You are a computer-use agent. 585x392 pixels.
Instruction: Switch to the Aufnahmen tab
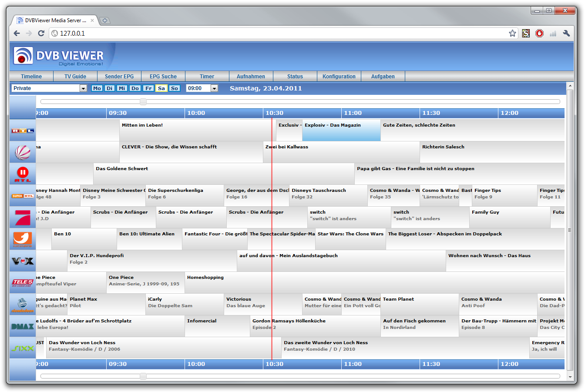pyautogui.click(x=251, y=77)
